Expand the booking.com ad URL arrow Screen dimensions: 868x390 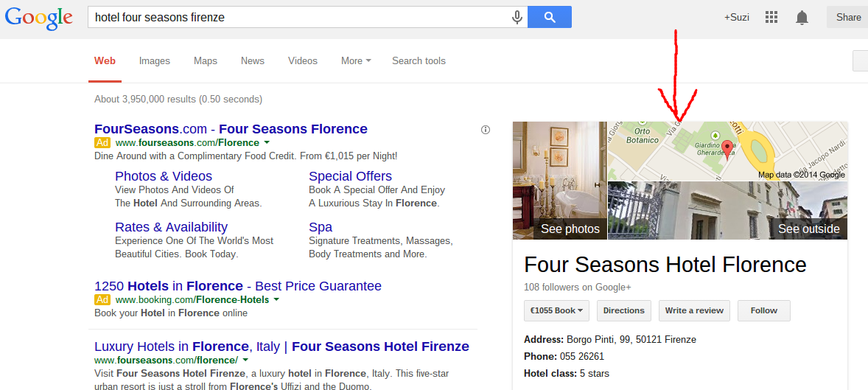point(276,299)
